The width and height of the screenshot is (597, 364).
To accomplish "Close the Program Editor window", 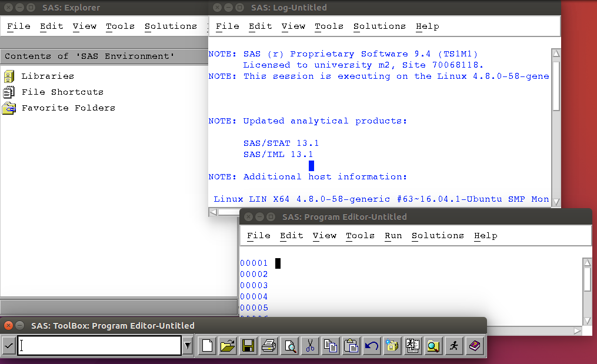I will coord(248,216).
